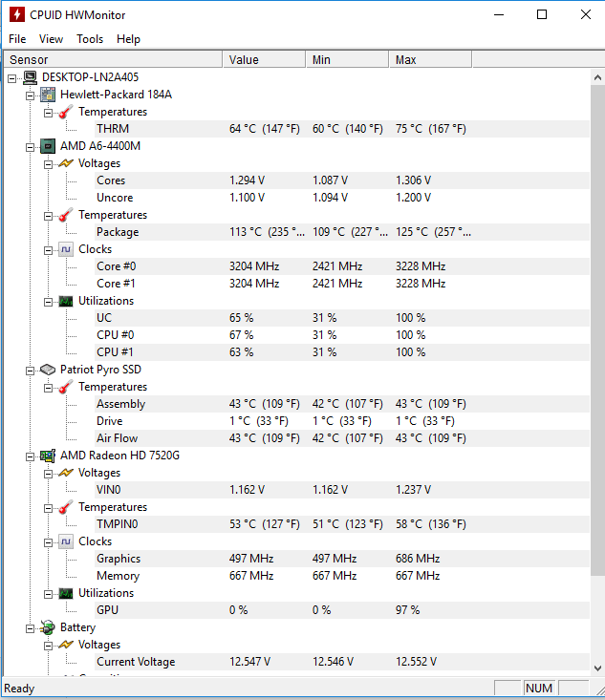Click the Battery device icon
The width and height of the screenshot is (605, 700).
tap(48, 627)
